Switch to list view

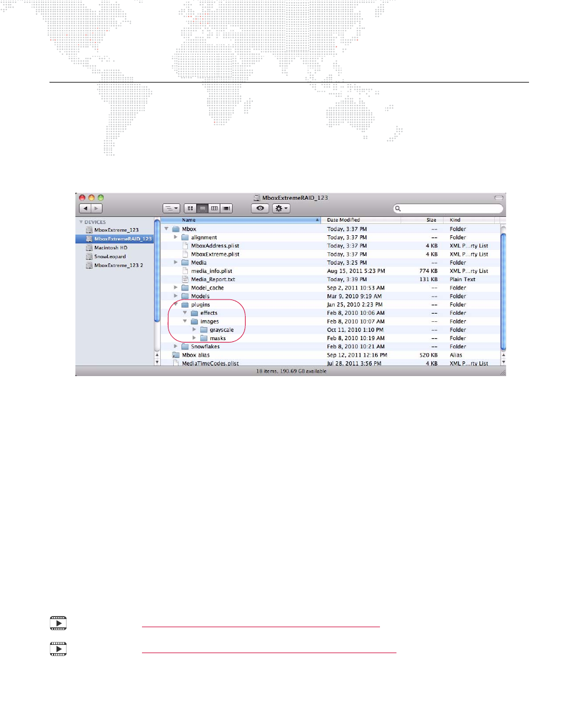[202, 209]
